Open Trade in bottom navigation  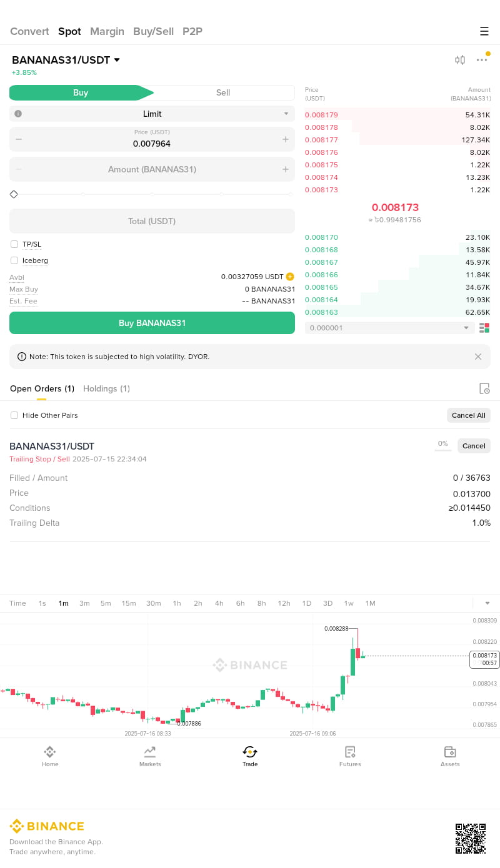[250, 756]
